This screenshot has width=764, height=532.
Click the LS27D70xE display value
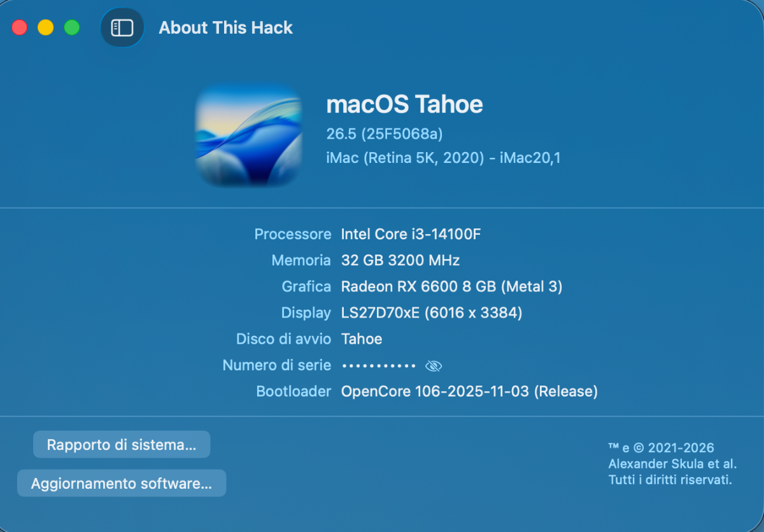pyautogui.click(x=431, y=313)
